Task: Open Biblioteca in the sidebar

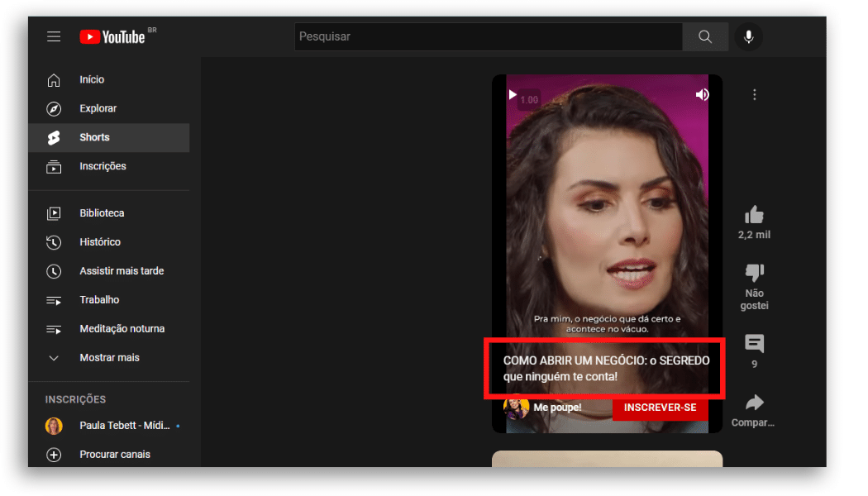Action: 109,213
